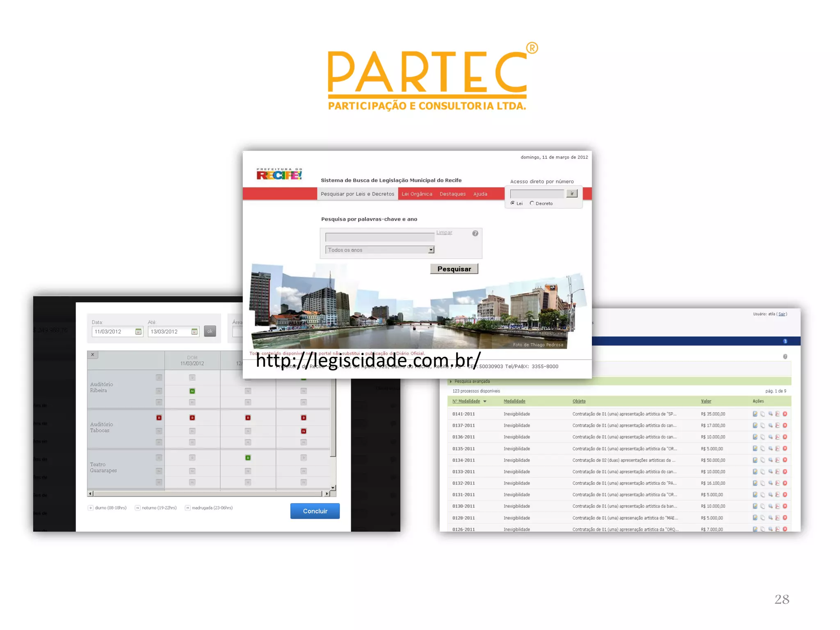
Task: Click magnifier view icon for process 0136-2011
Action: (770, 437)
